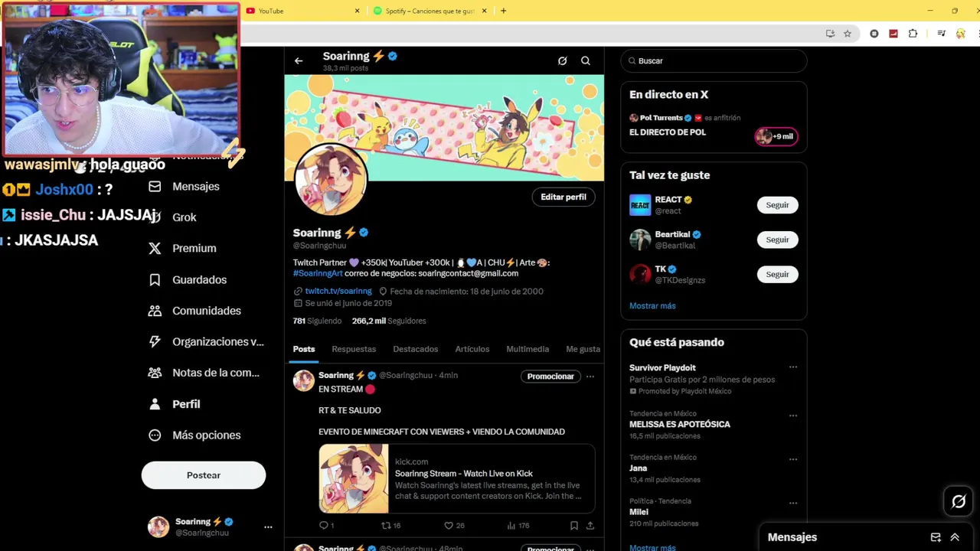This screenshot has height=551, width=980.
Task: Open Jana trend options menu
Action: point(793,460)
